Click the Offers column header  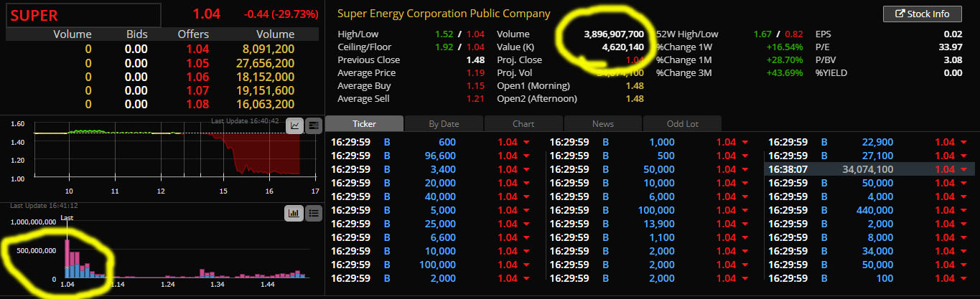click(193, 34)
